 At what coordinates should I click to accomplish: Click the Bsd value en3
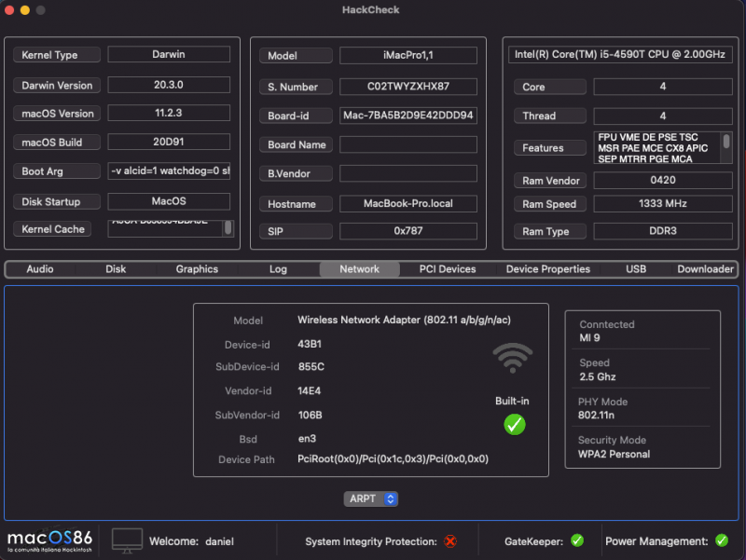[x=307, y=438]
